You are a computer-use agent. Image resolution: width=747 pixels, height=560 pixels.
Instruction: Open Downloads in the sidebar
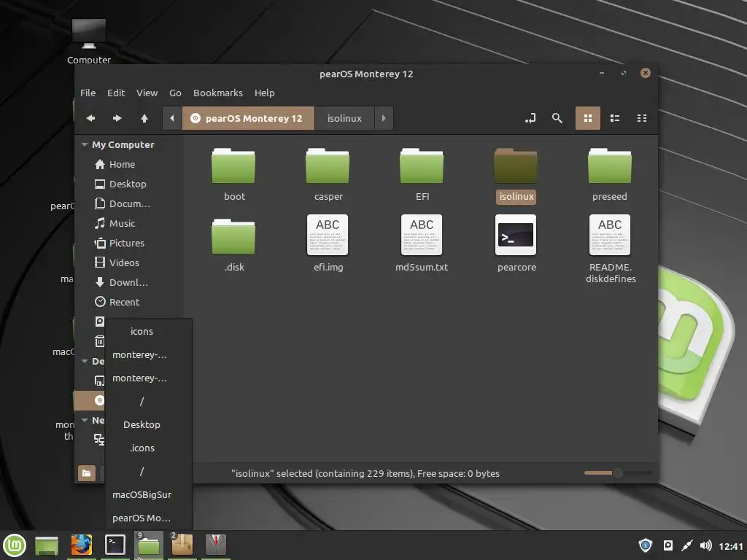coord(128,282)
